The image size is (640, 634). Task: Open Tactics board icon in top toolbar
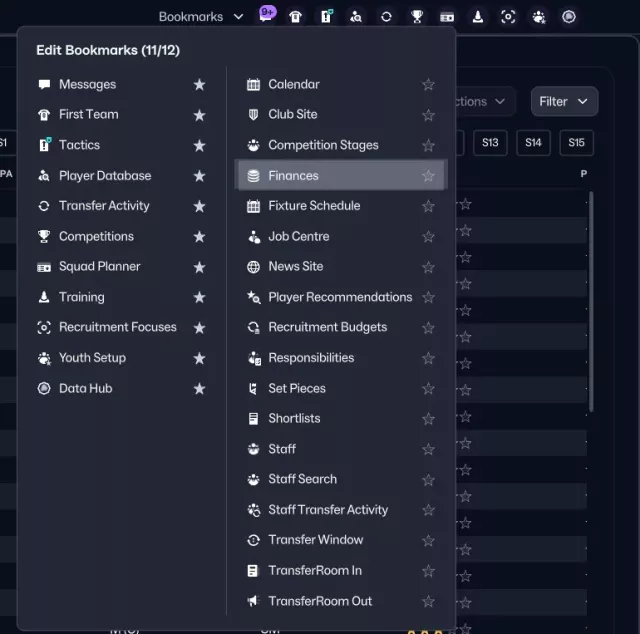(326, 16)
